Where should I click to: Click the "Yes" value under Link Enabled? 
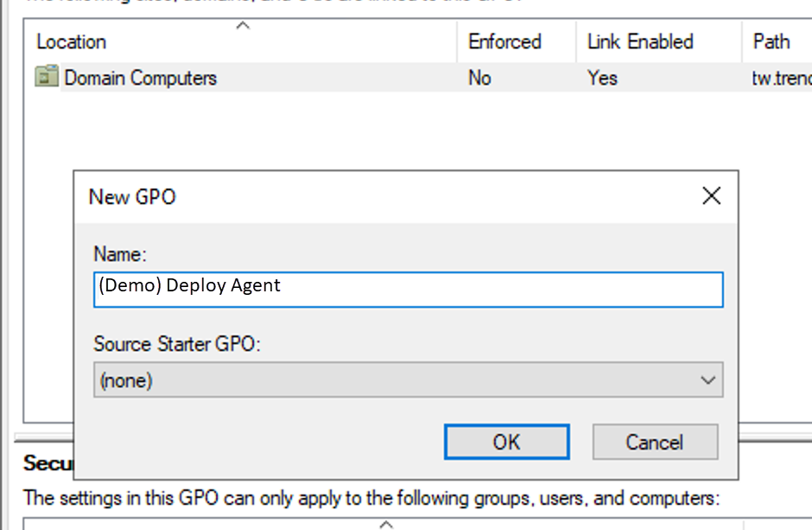point(602,78)
